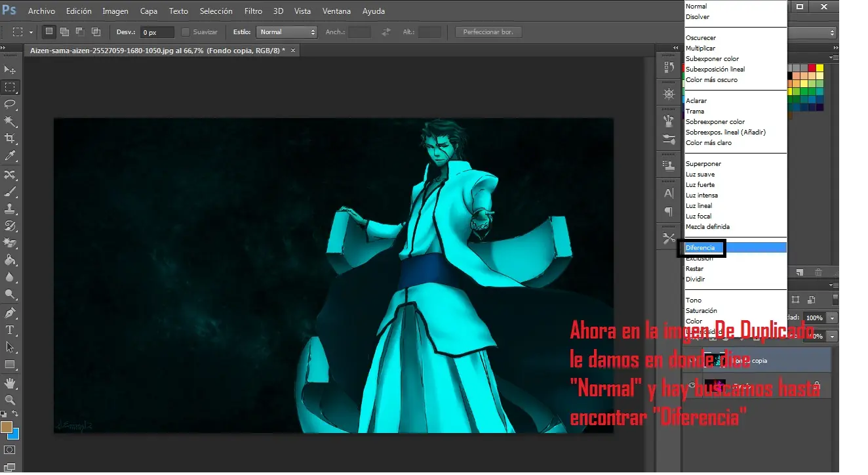Image resolution: width=868 pixels, height=475 pixels.
Task: Click the Desv. feather input field
Action: pyautogui.click(x=157, y=31)
